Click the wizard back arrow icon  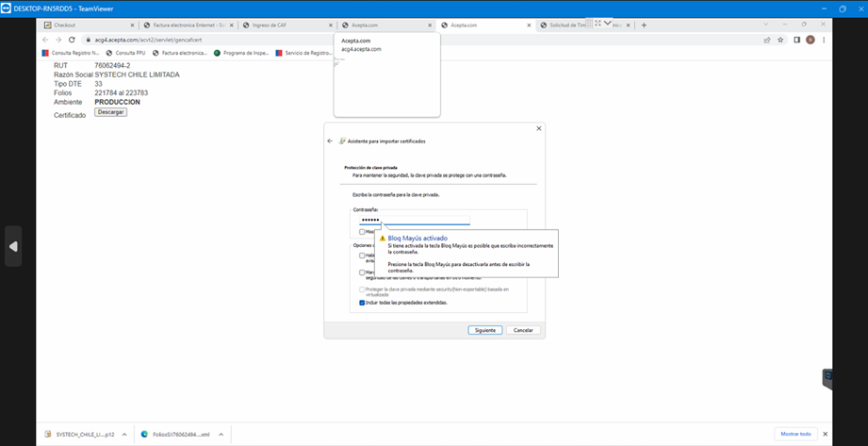pos(330,140)
